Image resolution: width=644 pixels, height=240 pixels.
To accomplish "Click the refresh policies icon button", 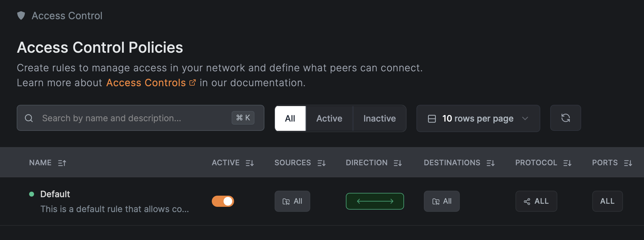I will tap(565, 118).
